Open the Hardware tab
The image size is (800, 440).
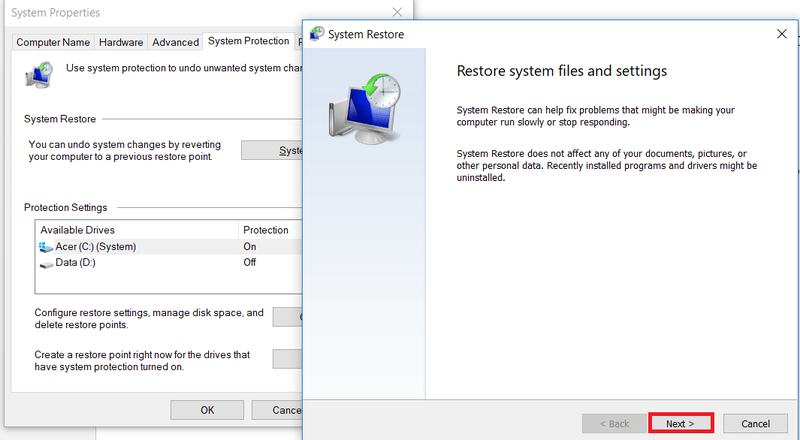pyautogui.click(x=121, y=42)
